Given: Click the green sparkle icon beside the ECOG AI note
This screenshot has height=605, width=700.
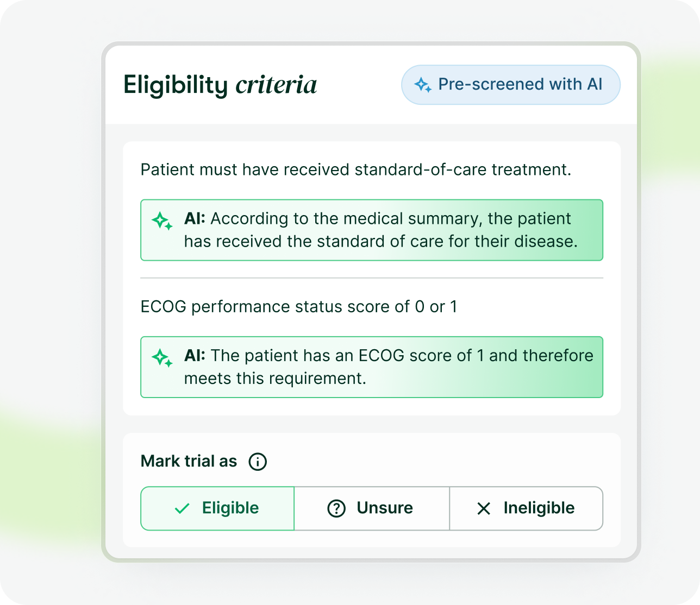Looking at the screenshot, I should point(162,357).
